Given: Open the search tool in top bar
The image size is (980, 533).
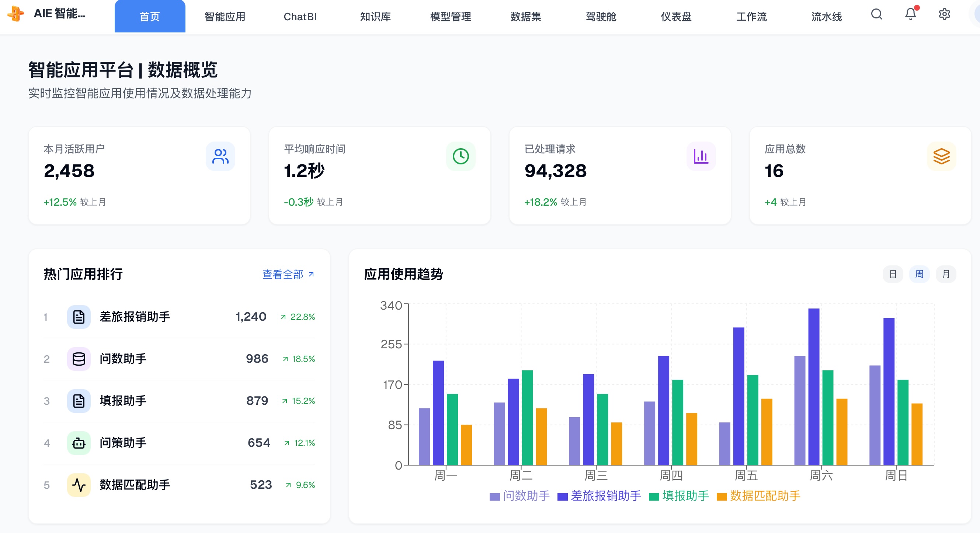Looking at the screenshot, I should (x=876, y=15).
